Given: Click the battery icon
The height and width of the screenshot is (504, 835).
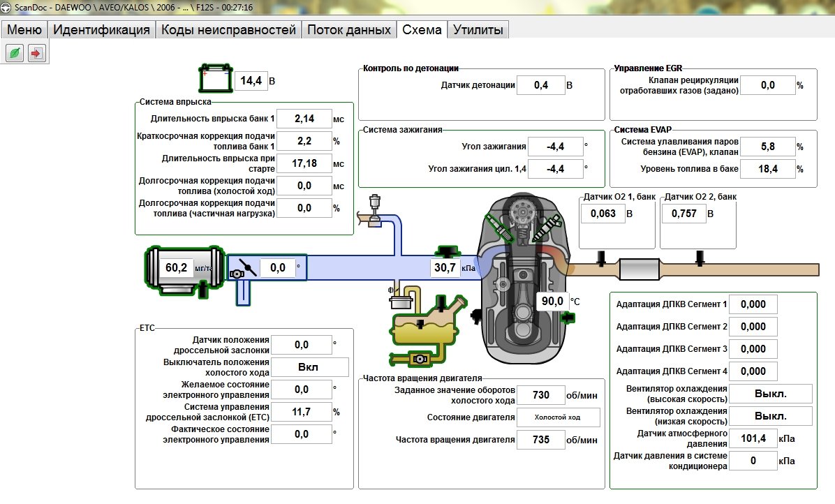Looking at the screenshot, I should click(x=215, y=79).
